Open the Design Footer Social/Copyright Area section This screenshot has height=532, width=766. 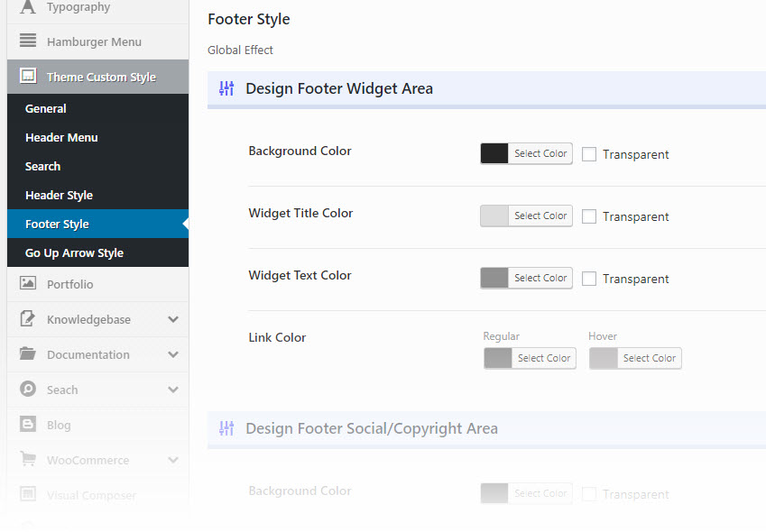pos(371,428)
